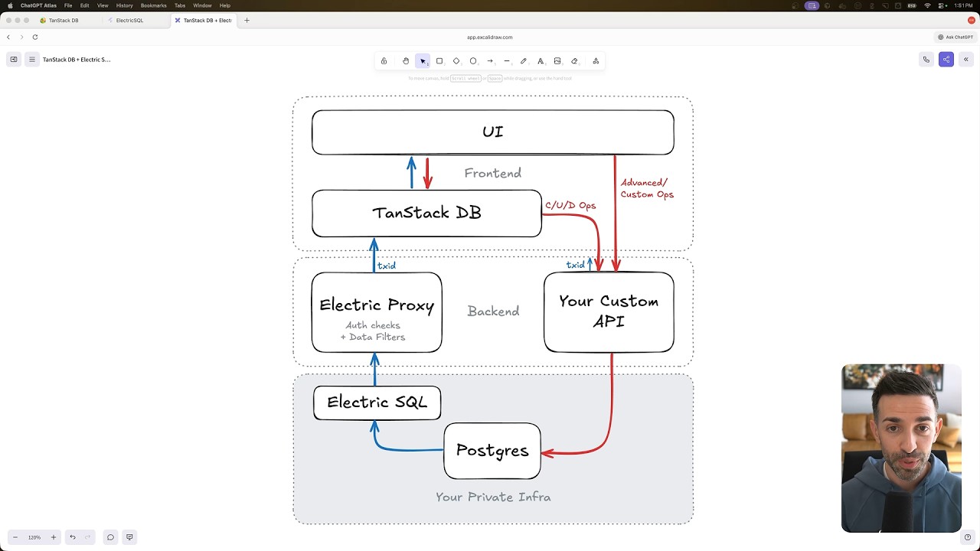Toggle the keep-tool-active lock
The width and height of the screenshot is (980, 551).
(x=384, y=60)
